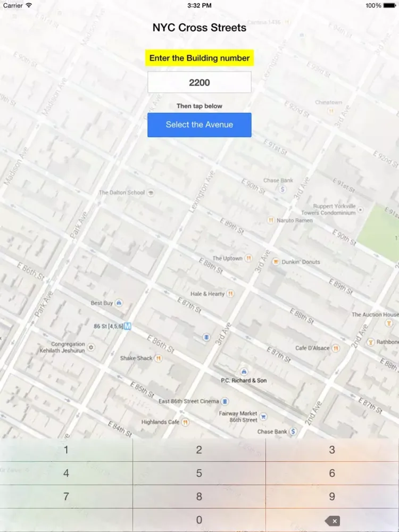This screenshot has width=399, height=532.
Task: Click The Uptown restaurant icon
Action: (x=248, y=258)
